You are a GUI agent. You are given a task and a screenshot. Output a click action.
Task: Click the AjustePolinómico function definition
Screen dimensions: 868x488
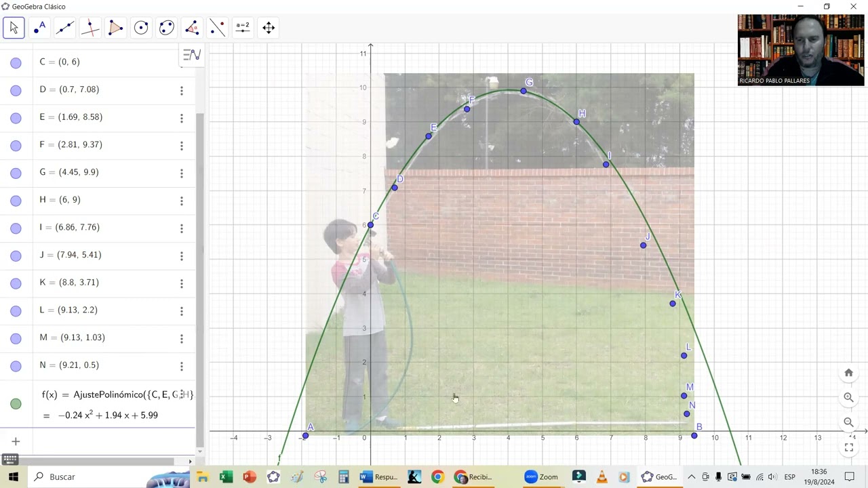(117, 394)
